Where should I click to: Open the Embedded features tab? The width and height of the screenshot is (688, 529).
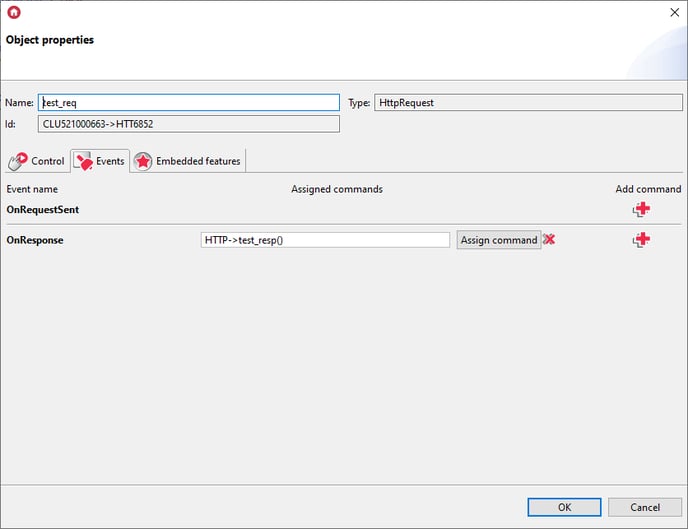(188, 161)
